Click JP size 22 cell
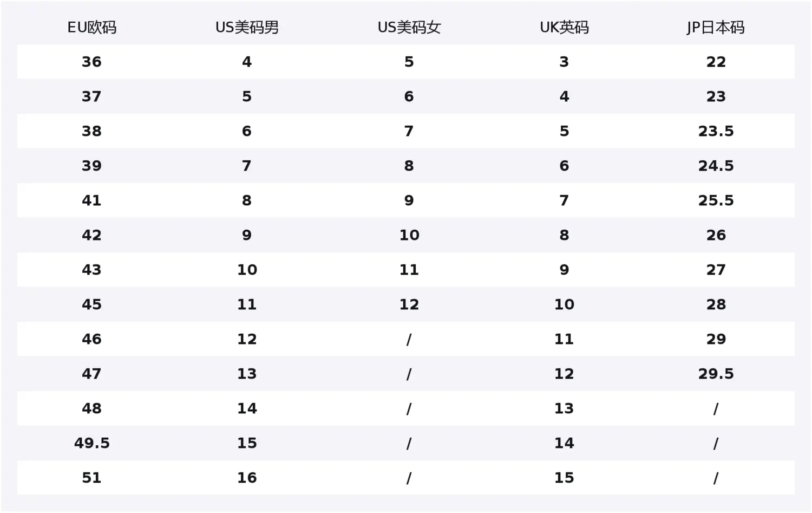 pyautogui.click(x=716, y=62)
